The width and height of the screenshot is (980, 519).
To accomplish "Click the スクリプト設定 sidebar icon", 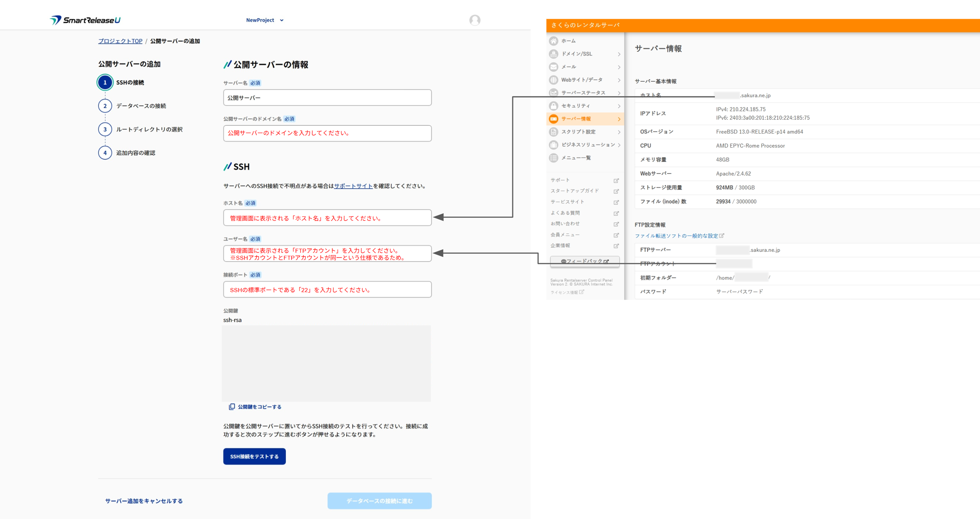I will pyautogui.click(x=554, y=132).
